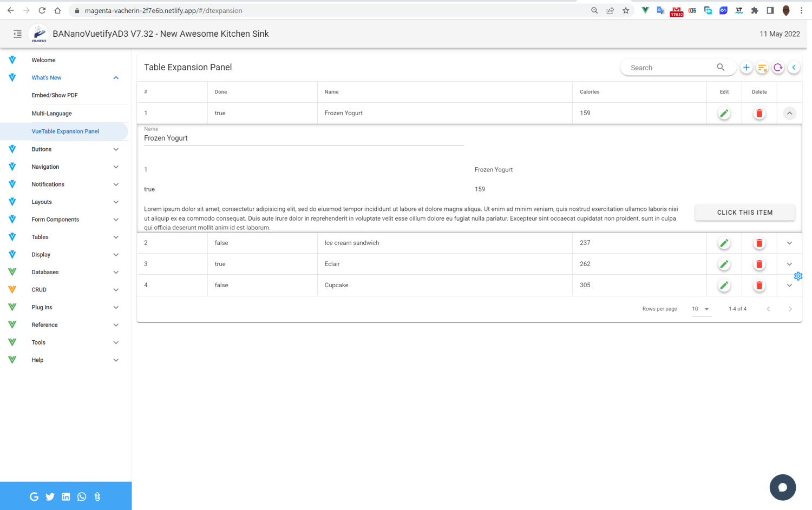Refresh the table with purple reload icon

[778, 68]
